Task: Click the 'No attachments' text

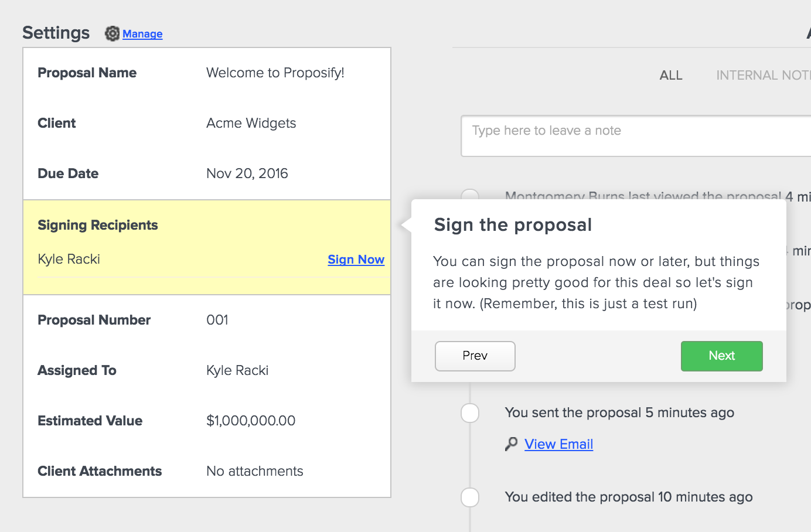Action: (x=254, y=471)
